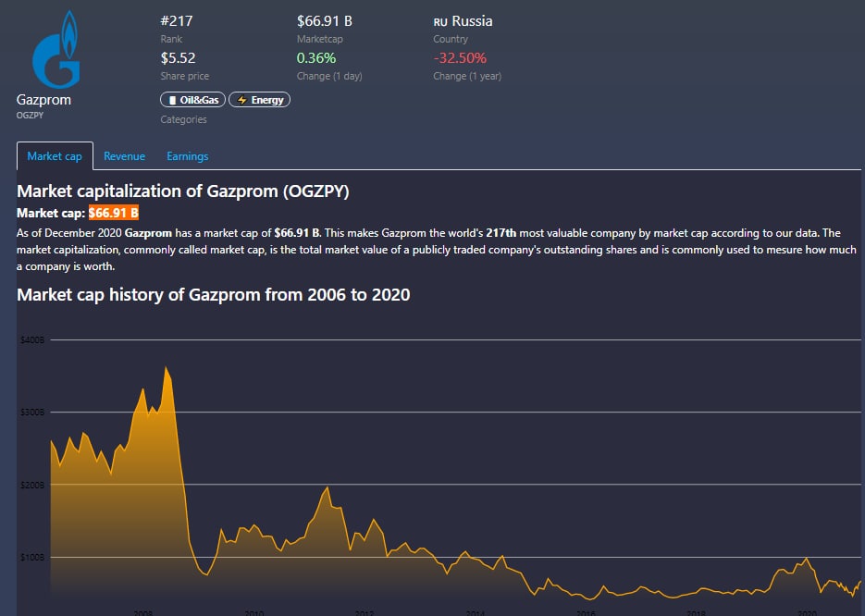Click the $300B axis label
This screenshot has width=865, height=616.
[32, 413]
